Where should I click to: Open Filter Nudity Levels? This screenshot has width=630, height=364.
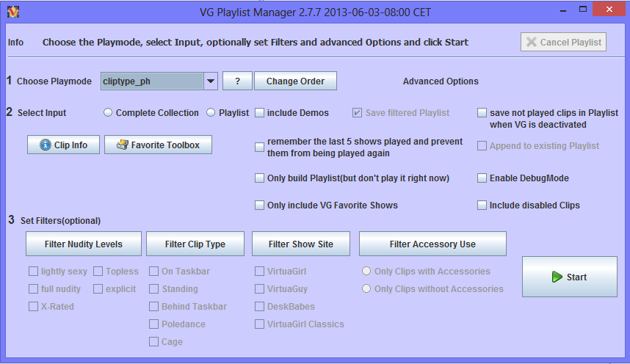(84, 244)
